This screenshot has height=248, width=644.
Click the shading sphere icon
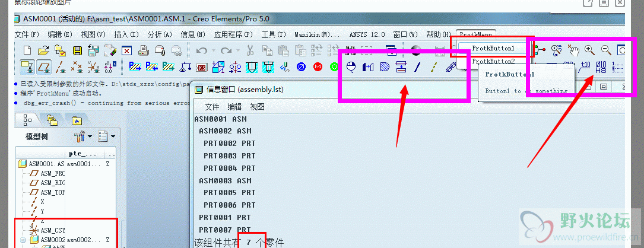[x=417, y=50]
